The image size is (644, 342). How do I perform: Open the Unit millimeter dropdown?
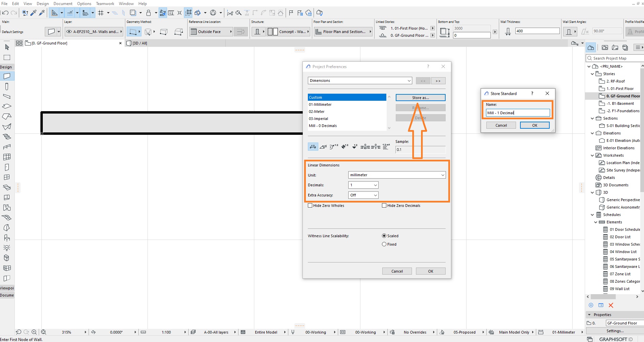397,175
